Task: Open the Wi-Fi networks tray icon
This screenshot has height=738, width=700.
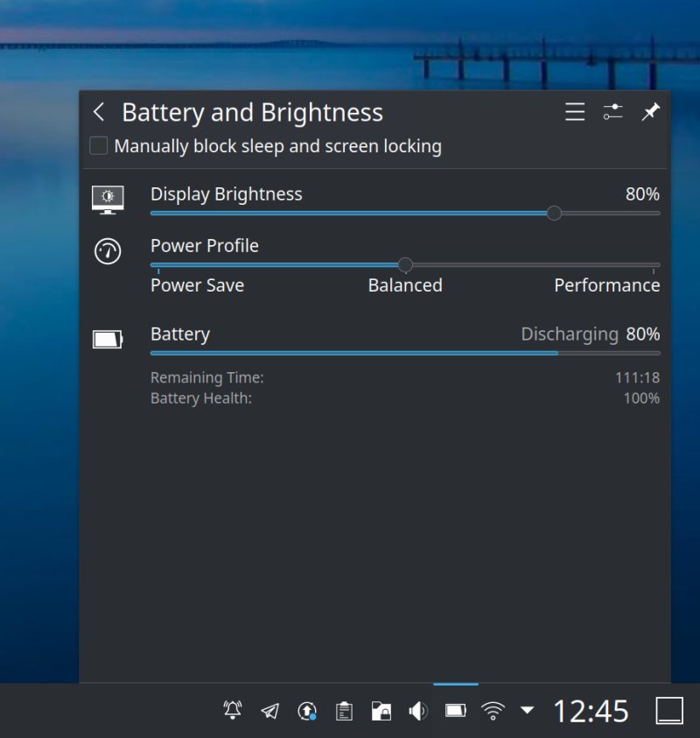Action: coord(493,710)
